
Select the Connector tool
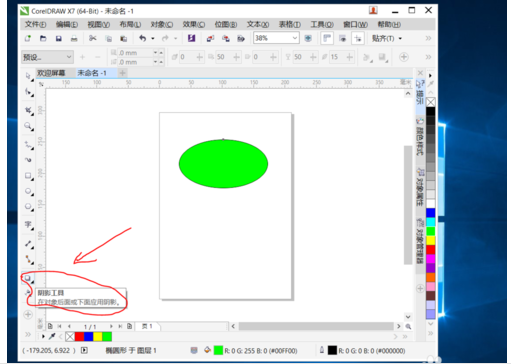click(28, 259)
